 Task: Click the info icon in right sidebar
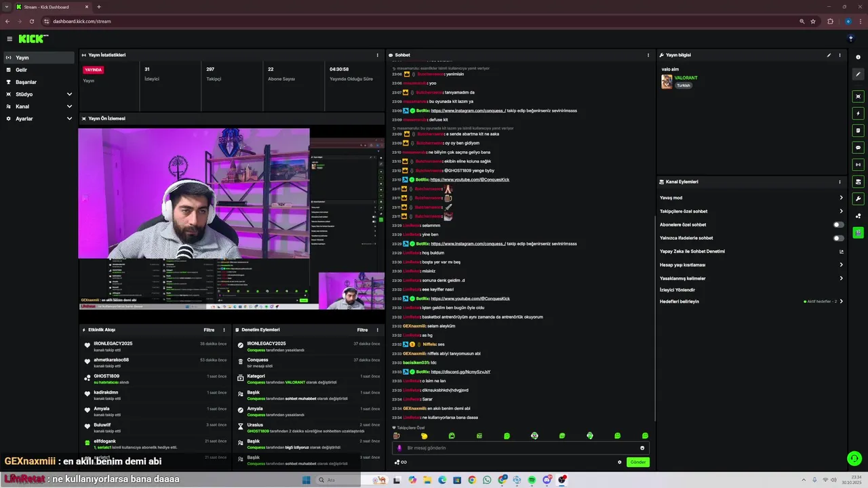[859, 57]
